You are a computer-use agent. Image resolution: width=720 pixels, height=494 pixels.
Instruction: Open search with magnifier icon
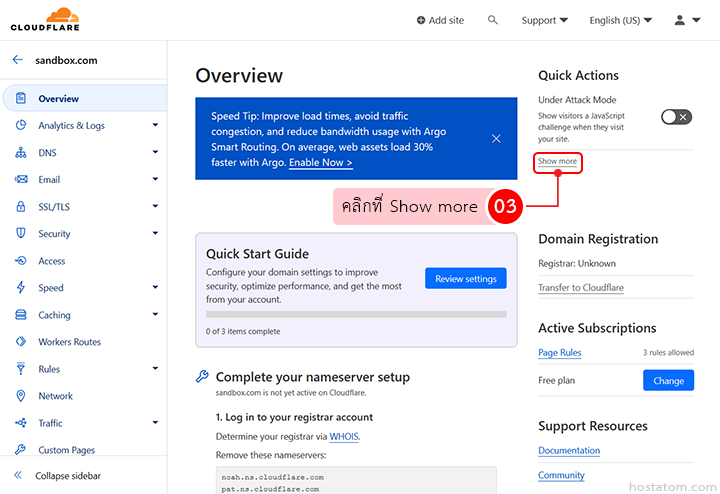click(x=492, y=20)
